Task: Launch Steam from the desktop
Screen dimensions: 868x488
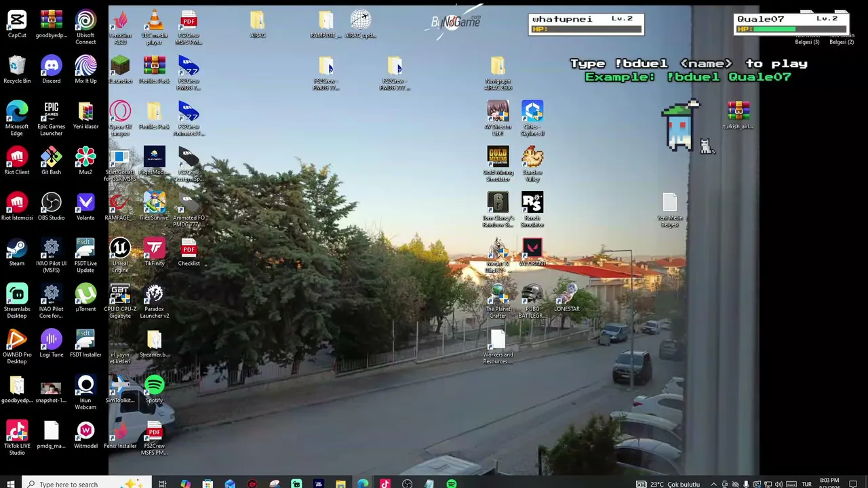Action: click(17, 252)
